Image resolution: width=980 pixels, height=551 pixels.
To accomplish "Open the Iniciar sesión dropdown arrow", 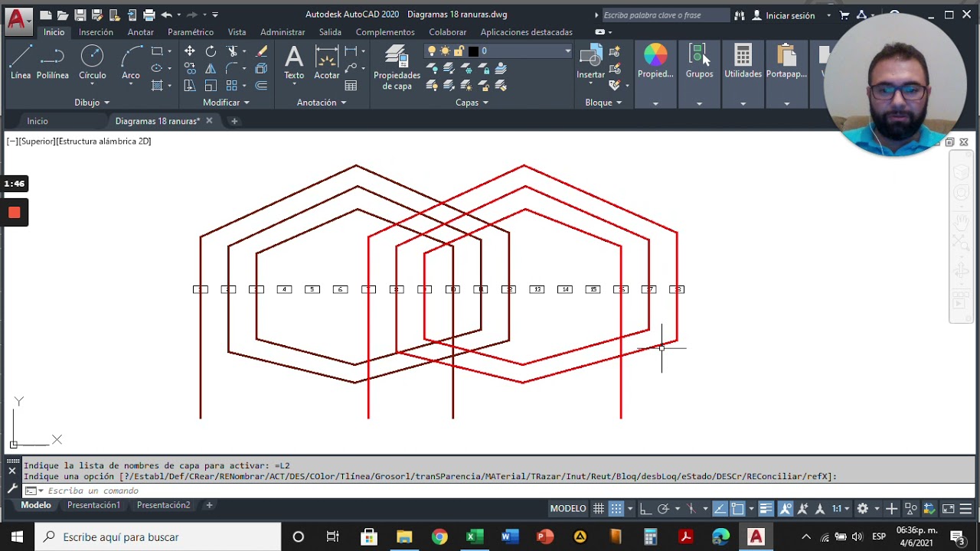I will click(x=828, y=15).
